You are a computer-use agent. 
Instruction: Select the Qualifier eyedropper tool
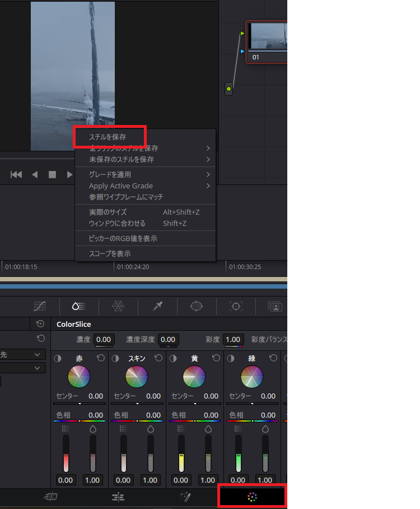(x=157, y=306)
